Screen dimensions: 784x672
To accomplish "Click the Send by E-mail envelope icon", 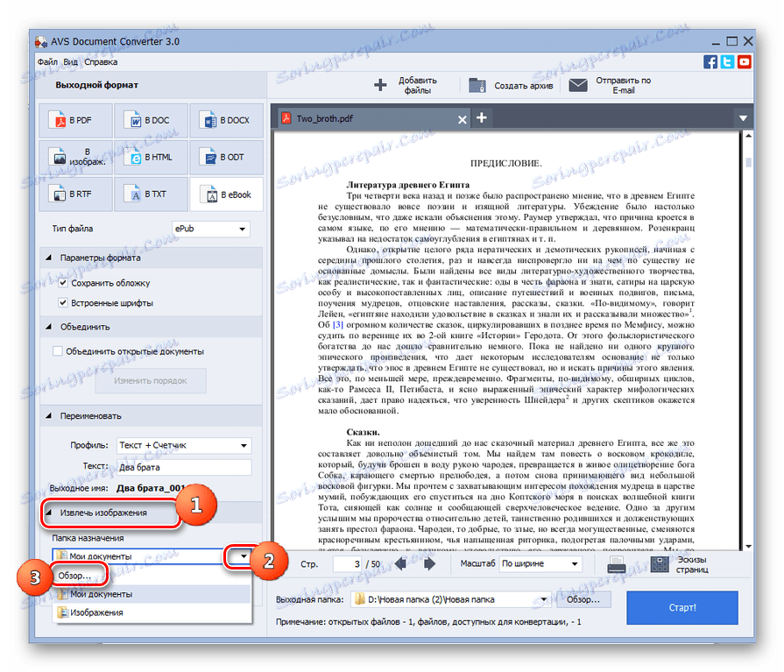I will (x=578, y=85).
